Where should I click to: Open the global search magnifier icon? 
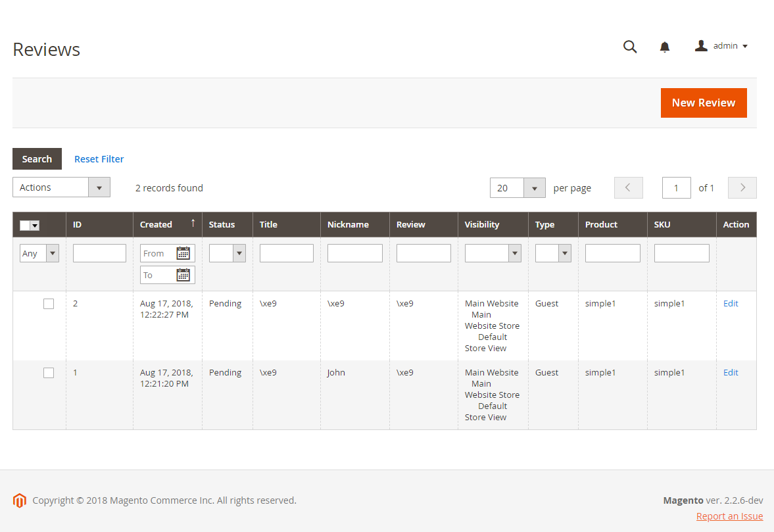click(629, 47)
